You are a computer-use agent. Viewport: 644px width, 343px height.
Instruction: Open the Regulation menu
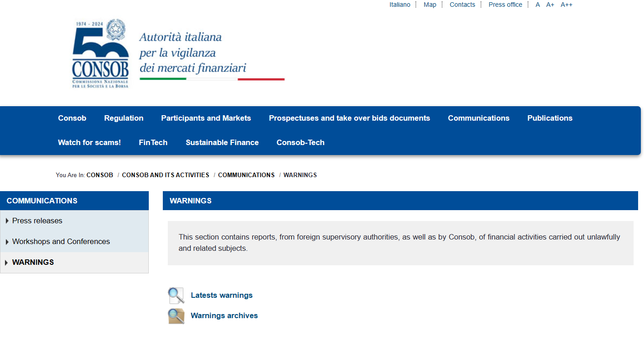[123, 118]
